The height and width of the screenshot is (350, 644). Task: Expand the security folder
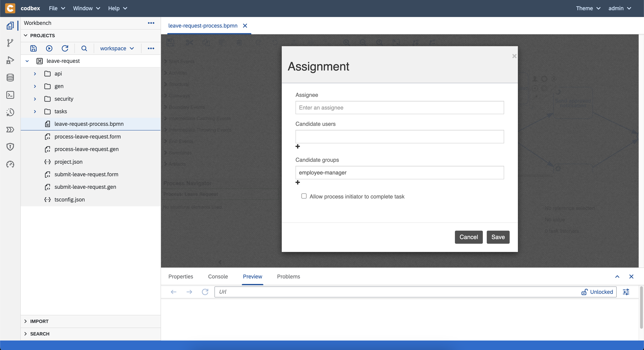tap(35, 99)
